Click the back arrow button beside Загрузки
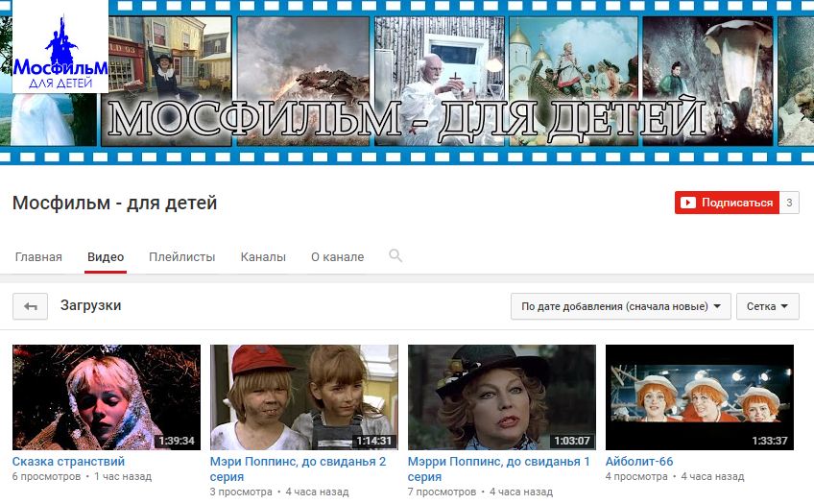This screenshot has height=504, width=814. click(30, 306)
